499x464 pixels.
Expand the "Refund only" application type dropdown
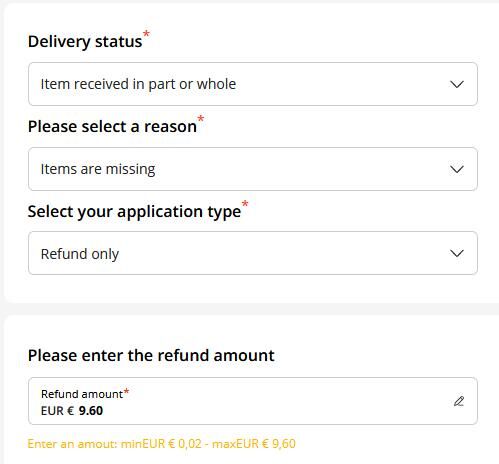253,253
